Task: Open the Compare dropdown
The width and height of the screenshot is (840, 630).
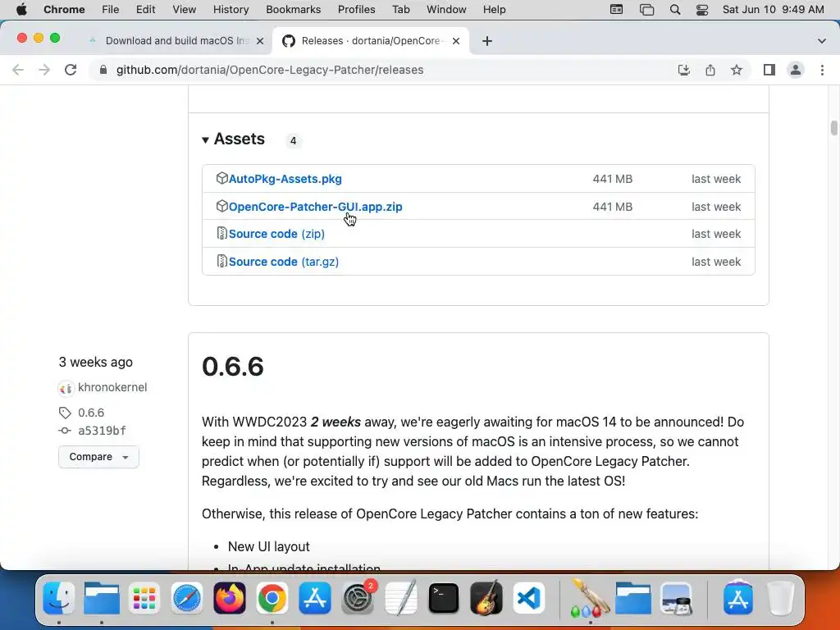Action: coord(98,457)
